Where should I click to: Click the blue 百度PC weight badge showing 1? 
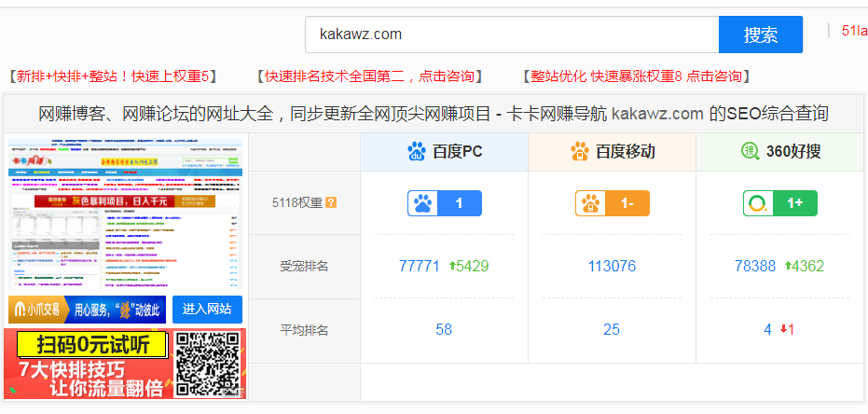(445, 203)
